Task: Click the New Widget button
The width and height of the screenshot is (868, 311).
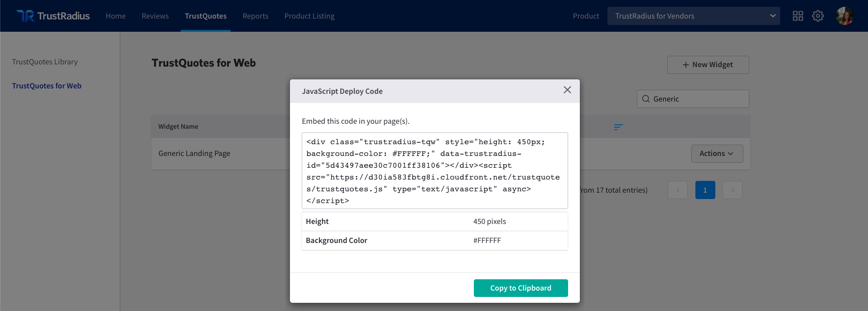Action: coord(708,65)
